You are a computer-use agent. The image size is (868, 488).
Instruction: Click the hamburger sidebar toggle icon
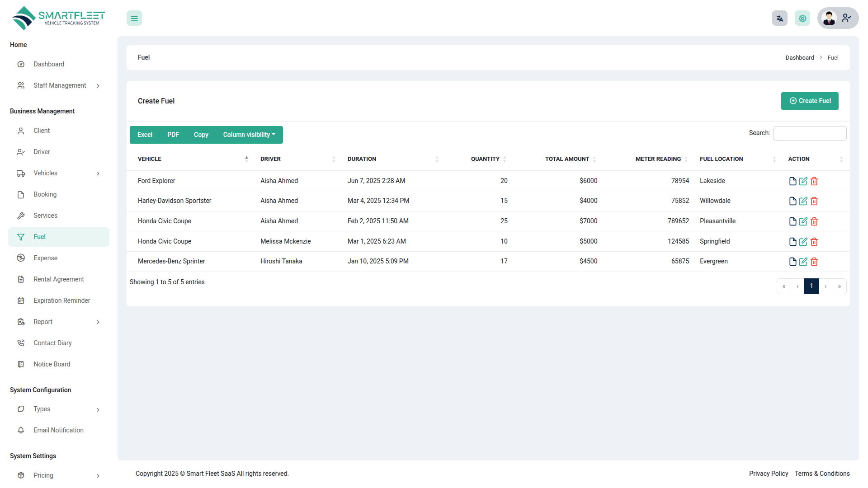pyautogui.click(x=134, y=19)
